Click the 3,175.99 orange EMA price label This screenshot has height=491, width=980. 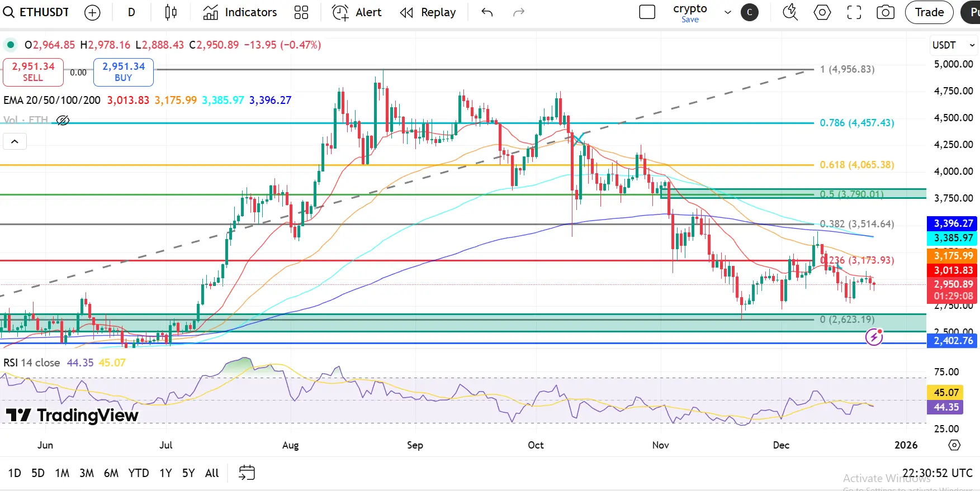[x=952, y=256]
